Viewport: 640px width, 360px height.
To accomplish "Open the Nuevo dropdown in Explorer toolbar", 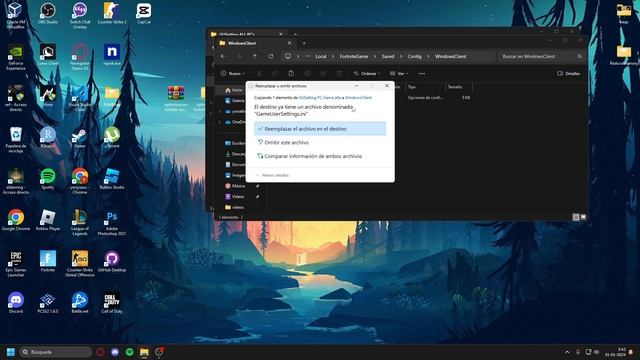I will tap(233, 73).
